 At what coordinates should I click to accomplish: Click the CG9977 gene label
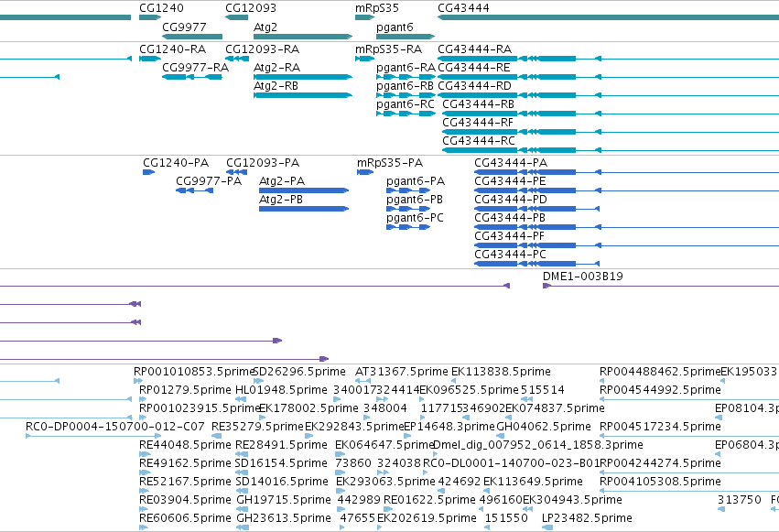(184, 27)
